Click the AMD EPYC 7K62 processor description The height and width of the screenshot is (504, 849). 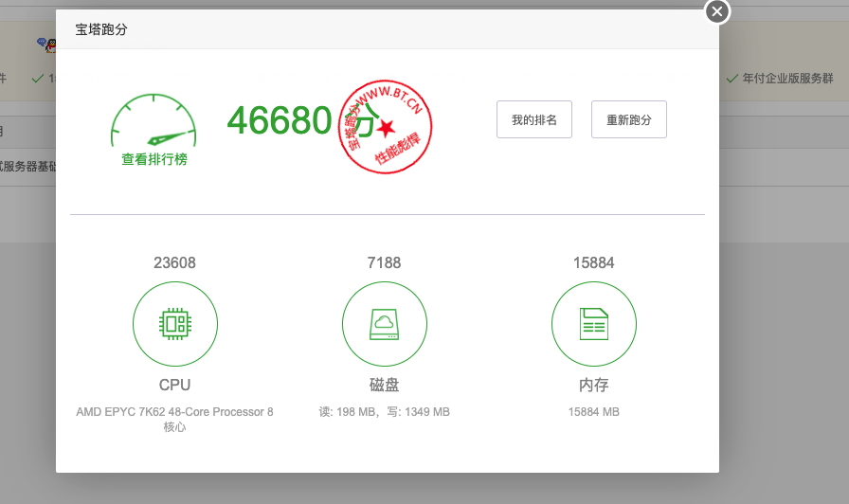[175, 419]
